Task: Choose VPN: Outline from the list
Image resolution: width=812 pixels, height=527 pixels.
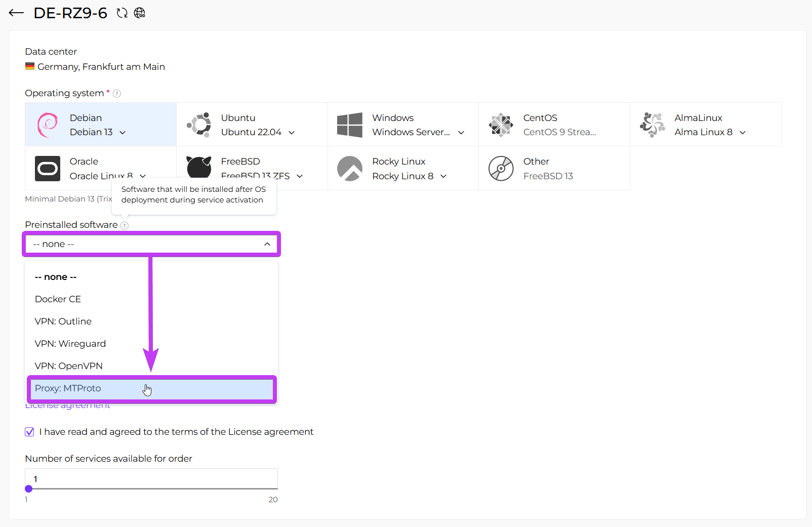Action: click(x=151, y=321)
